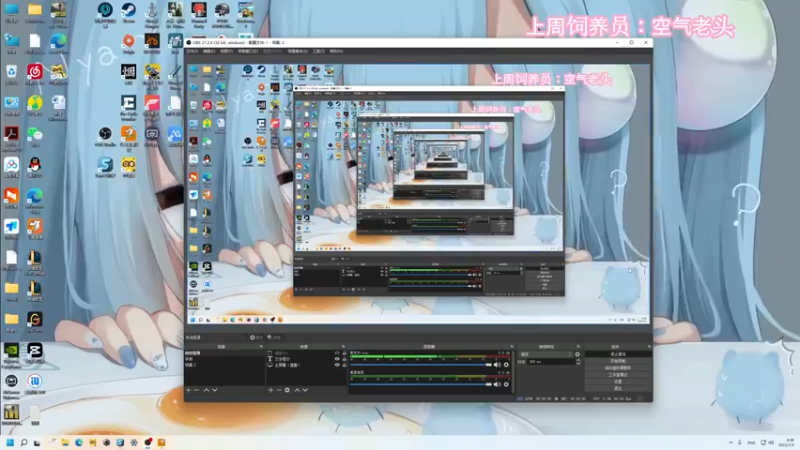
Task: Click 开始录制 button in Controls
Action: pyautogui.click(x=618, y=361)
